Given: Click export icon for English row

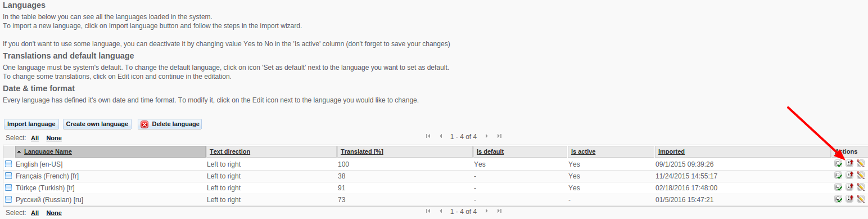Looking at the screenshot, I should click(x=850, y=164).
